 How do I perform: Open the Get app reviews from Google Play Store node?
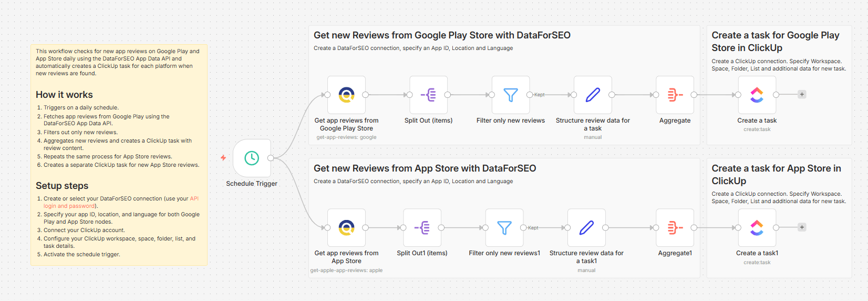pos(346,95)
